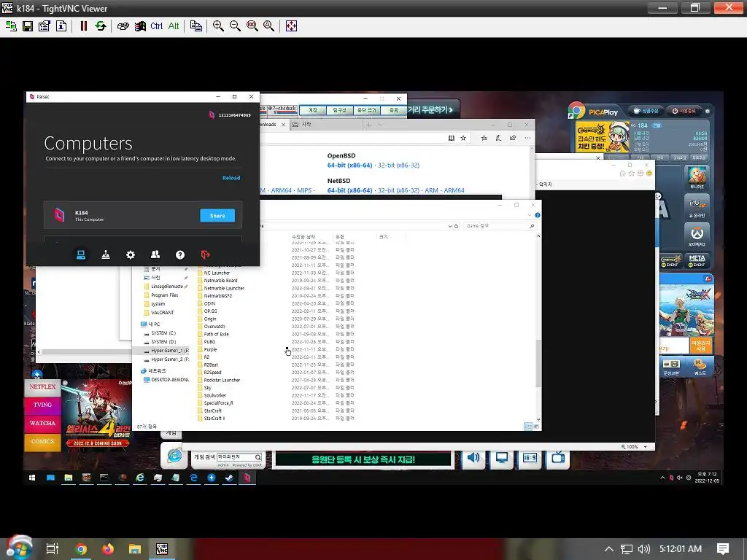Set zoom to 100% magnifier icon

pyautogui.click(x=252, y=26)
